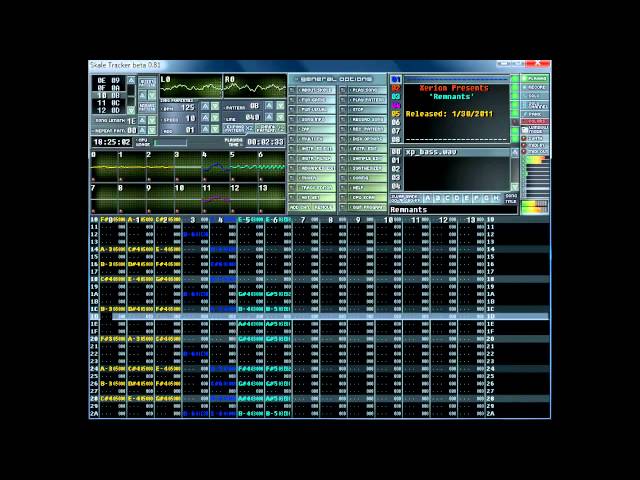Image resolution: width=640 pixels, height=480 pixels.
Task: Click channel 6 oscilloscope
Action: tap(271, 167)
